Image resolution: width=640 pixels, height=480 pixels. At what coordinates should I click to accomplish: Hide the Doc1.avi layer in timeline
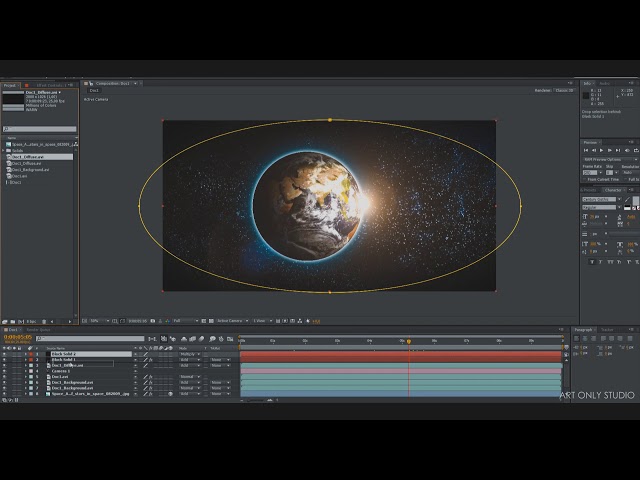coord(4,377)
